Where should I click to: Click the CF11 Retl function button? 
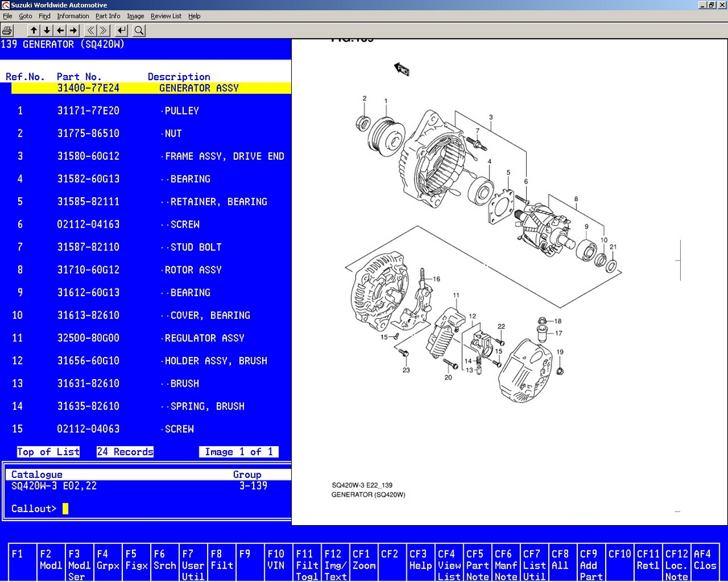point(648,563)
